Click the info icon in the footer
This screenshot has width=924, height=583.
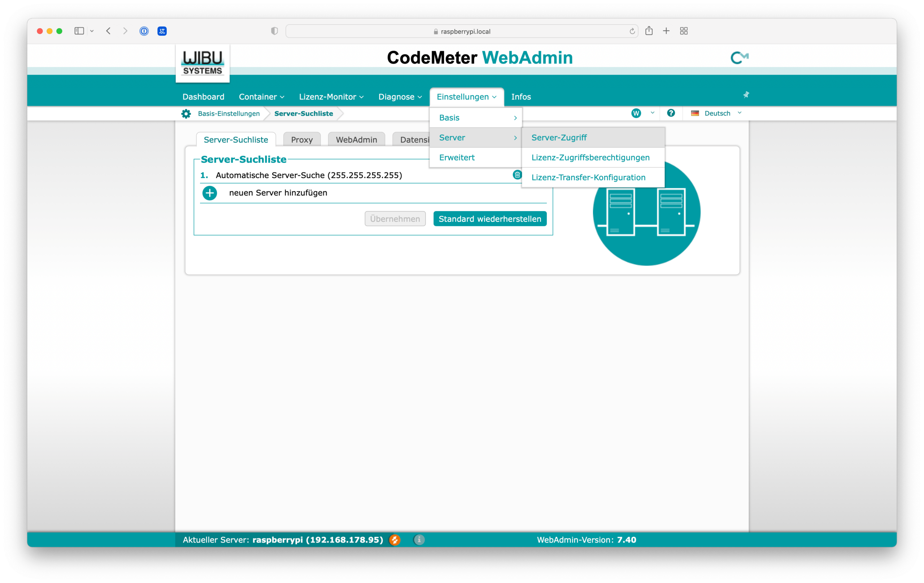point(419,540)
